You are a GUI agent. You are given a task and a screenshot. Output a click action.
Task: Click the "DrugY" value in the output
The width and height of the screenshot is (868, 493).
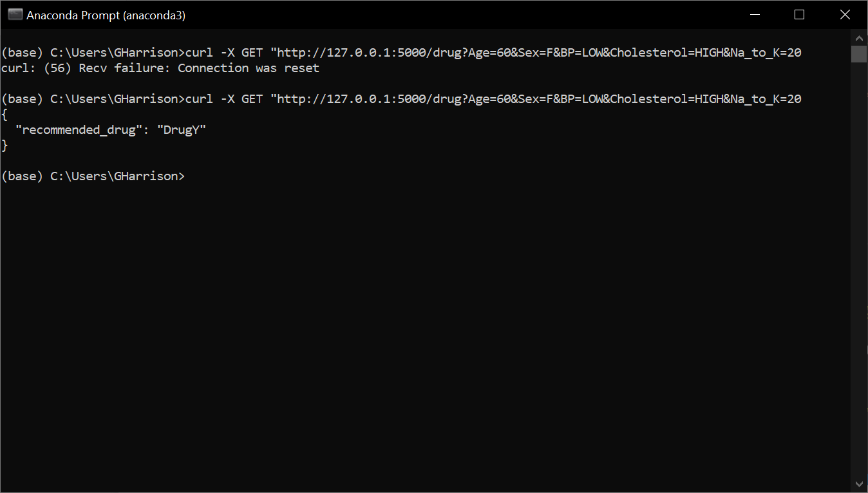182,130
